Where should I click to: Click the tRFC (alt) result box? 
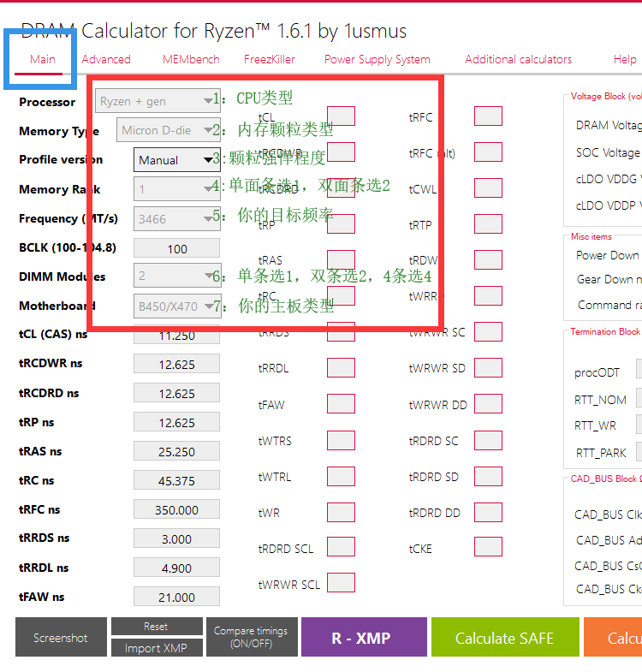point(488,152)
